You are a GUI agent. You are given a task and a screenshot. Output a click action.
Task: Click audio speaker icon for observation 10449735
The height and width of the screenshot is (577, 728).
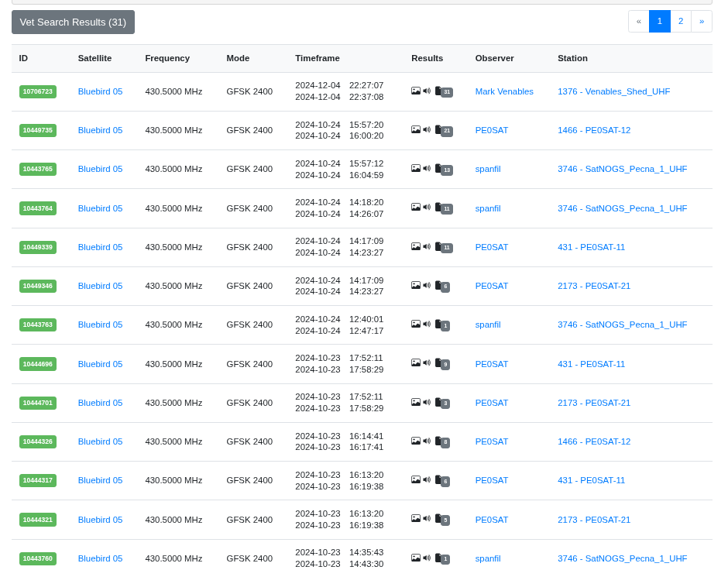(x=427, y=129)
